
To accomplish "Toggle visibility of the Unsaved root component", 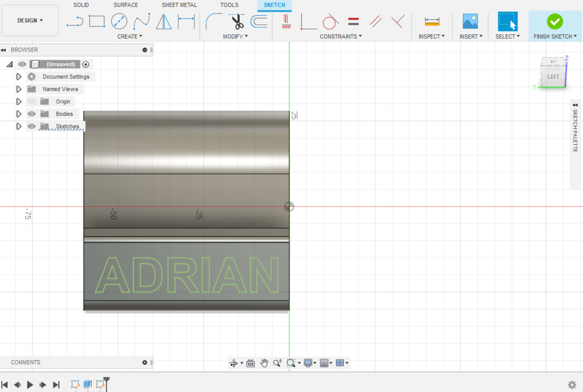I will [22, 64].
